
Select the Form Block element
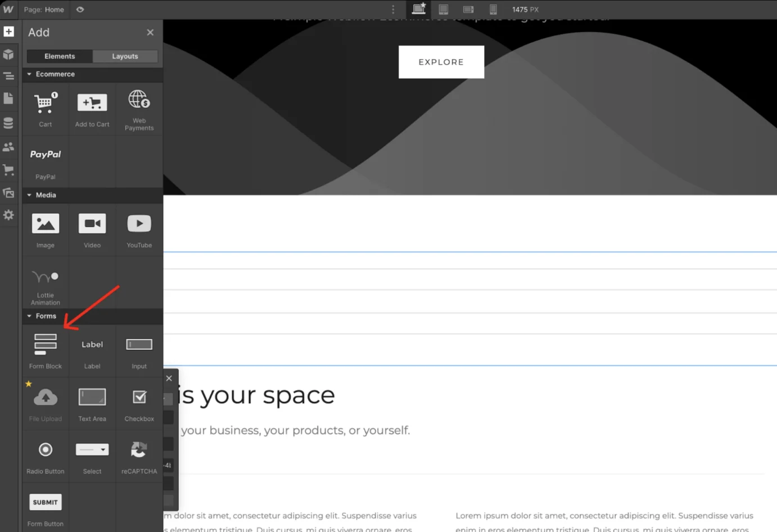[x=45, y=348]
